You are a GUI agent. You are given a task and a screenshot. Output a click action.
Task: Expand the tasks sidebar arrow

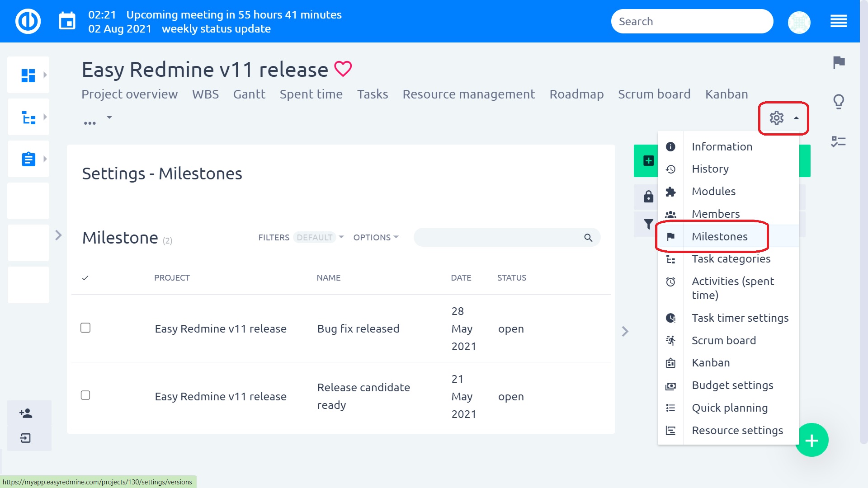(x=45, y=159)
